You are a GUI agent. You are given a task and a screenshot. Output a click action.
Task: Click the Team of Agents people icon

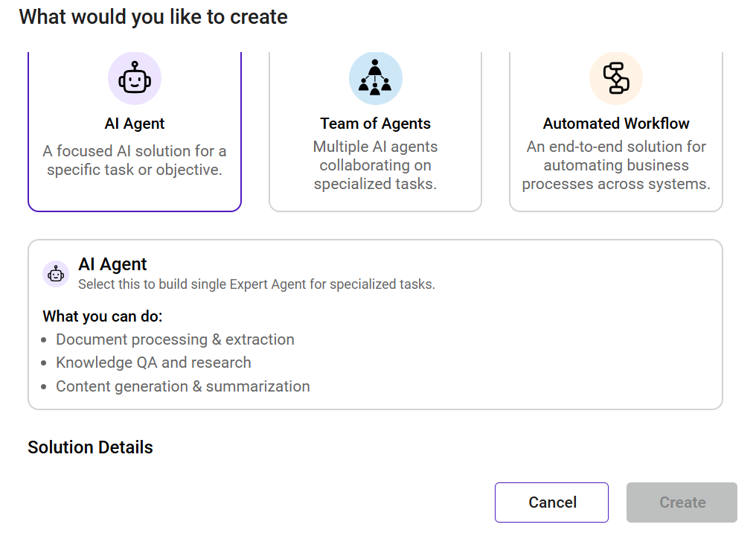click(x=376, y=78)
